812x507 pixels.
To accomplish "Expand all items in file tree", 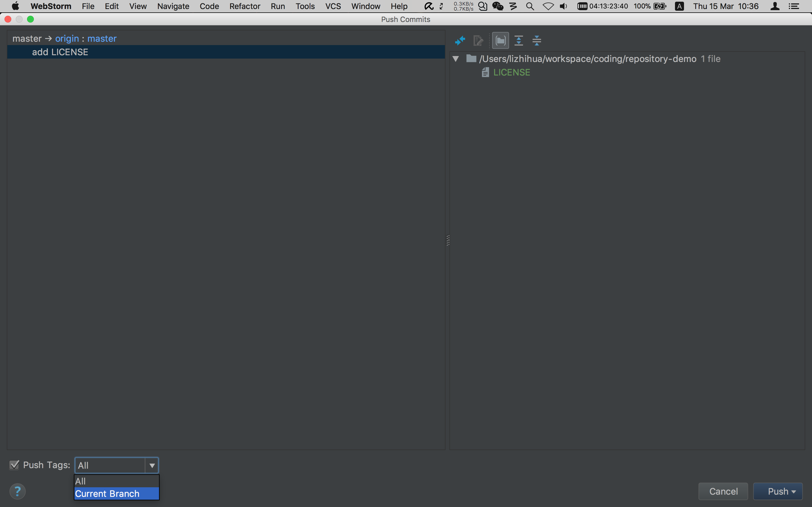I will pos(519,40).
